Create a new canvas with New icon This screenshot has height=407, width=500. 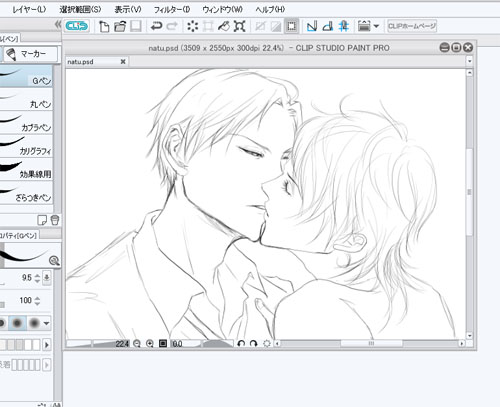pos(104,26)
